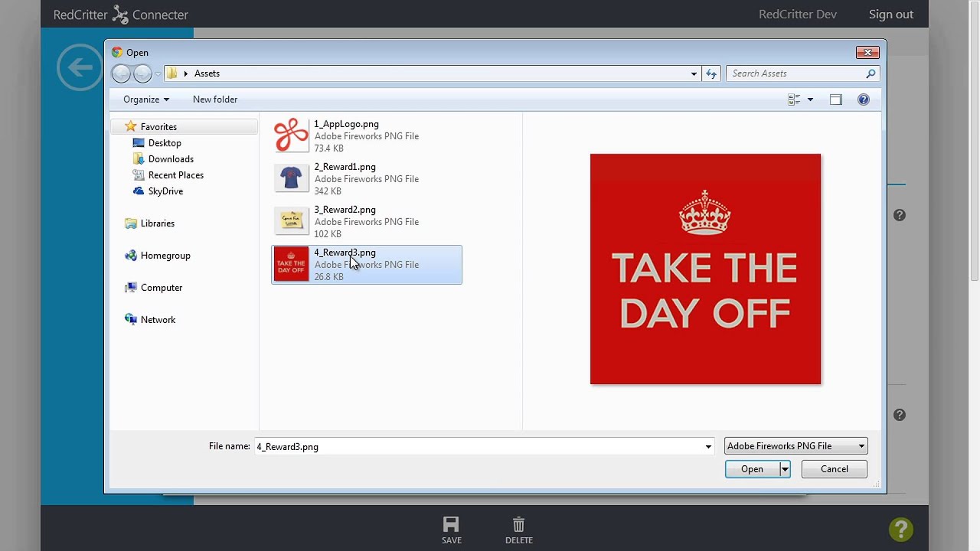Toggle the preview pane icon
The image size is (980, 551).
[835, 99]
